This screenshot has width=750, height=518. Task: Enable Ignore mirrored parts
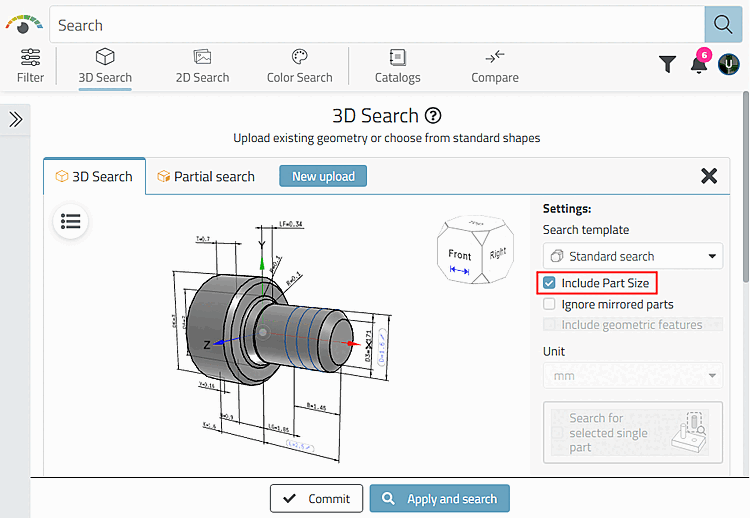click(x=549, y=304)
